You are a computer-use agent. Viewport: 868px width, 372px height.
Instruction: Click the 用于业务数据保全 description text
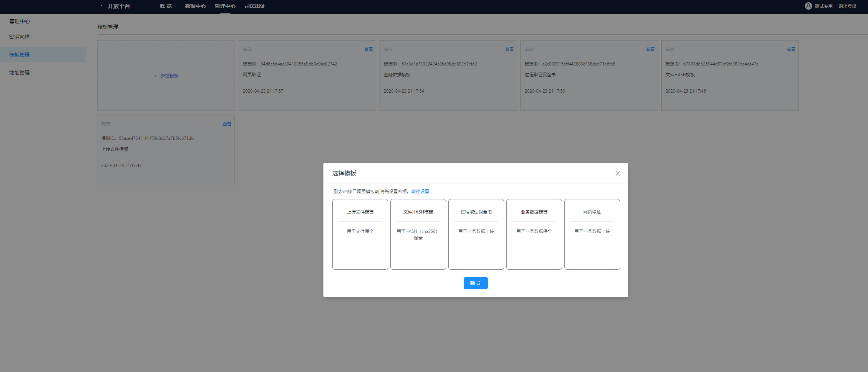534,231
